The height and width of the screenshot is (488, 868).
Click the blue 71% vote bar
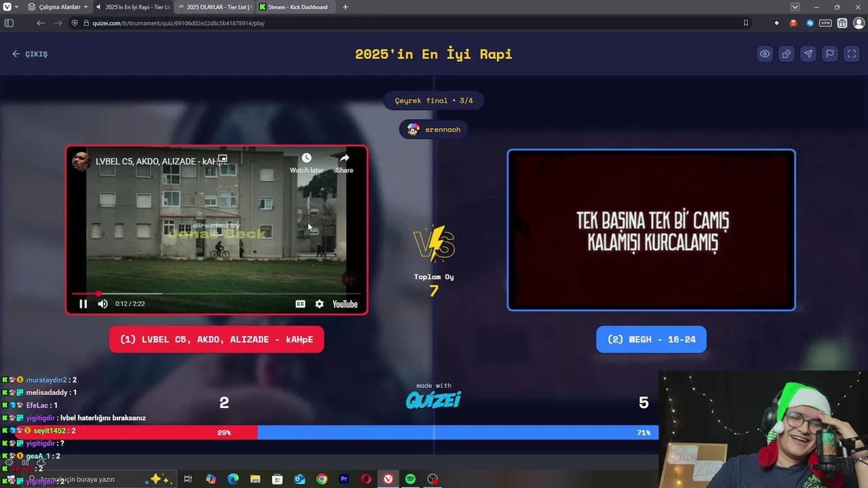point(458,432)
